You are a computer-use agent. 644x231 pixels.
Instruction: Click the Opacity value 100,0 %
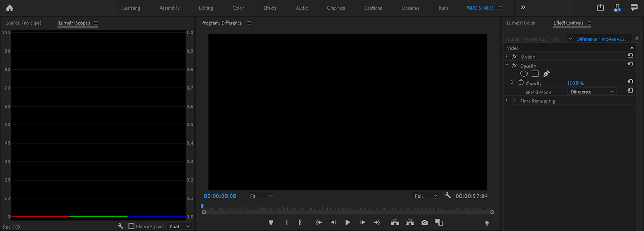tap(575, 83)
